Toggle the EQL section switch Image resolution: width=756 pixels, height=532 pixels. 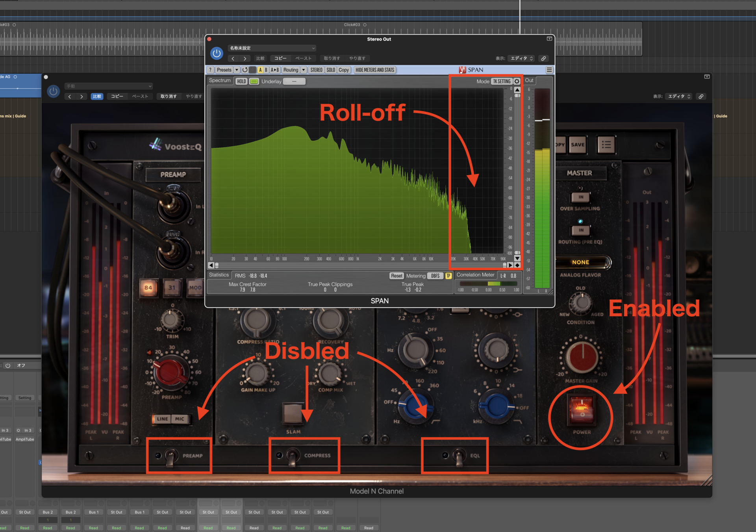pos(459,457)
